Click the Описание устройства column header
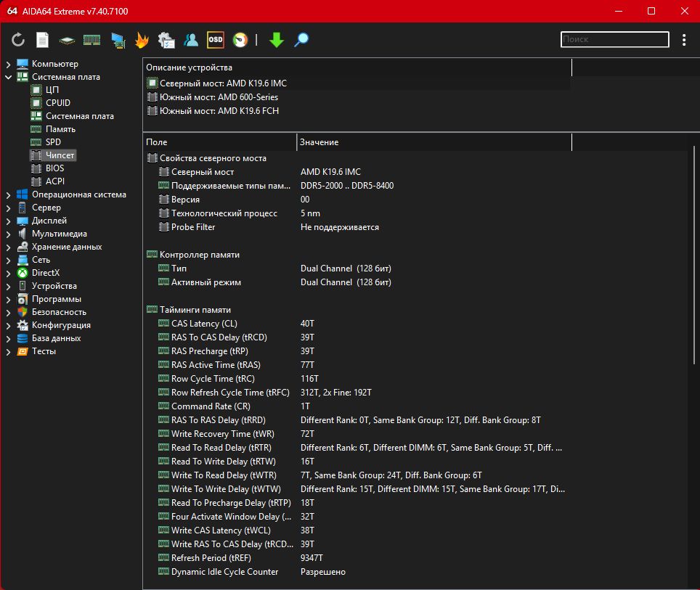Viewport: 700px width, 590px height. click(357, 67)
